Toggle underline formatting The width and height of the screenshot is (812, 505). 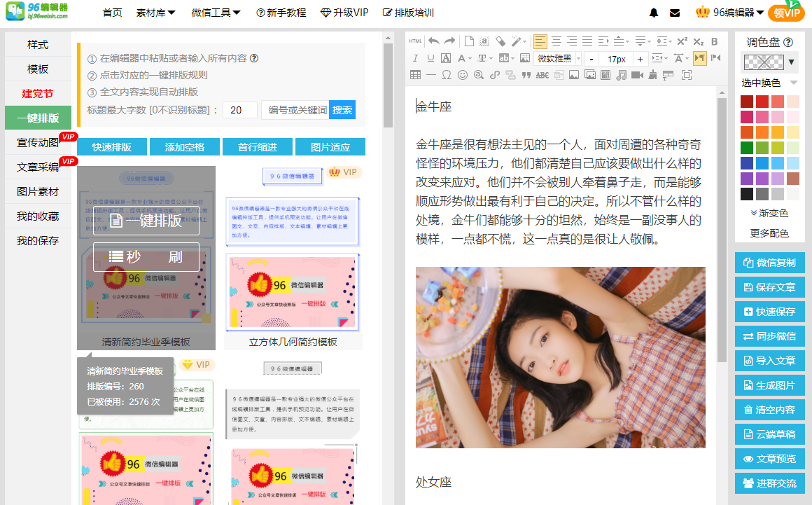430,58
